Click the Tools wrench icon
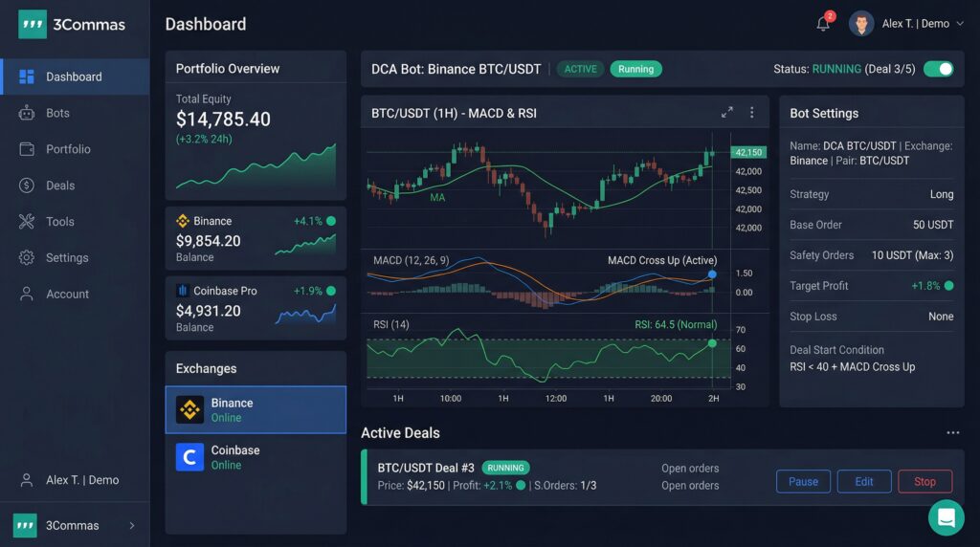Image resolution: width=980 pixels, height=547 pixels. pos(26,222)
